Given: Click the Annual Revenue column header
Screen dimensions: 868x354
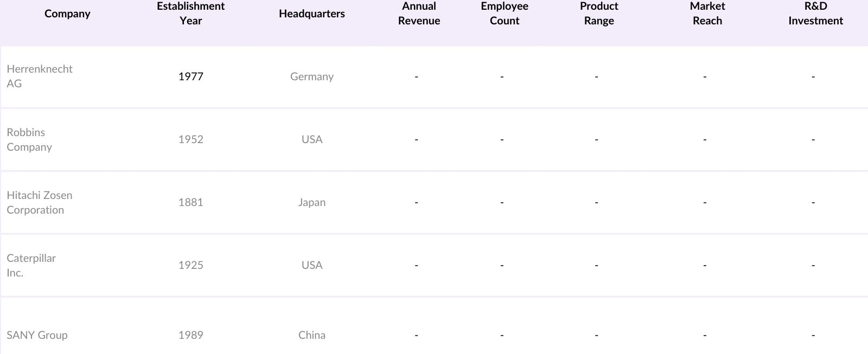Looking at the screenshot, I should (x=419, y=14).
